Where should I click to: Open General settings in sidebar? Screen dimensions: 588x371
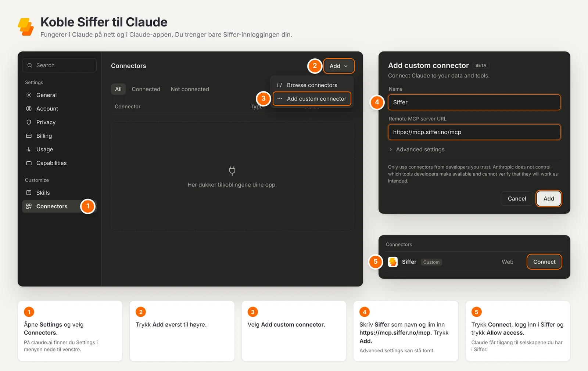pos(59,95)
